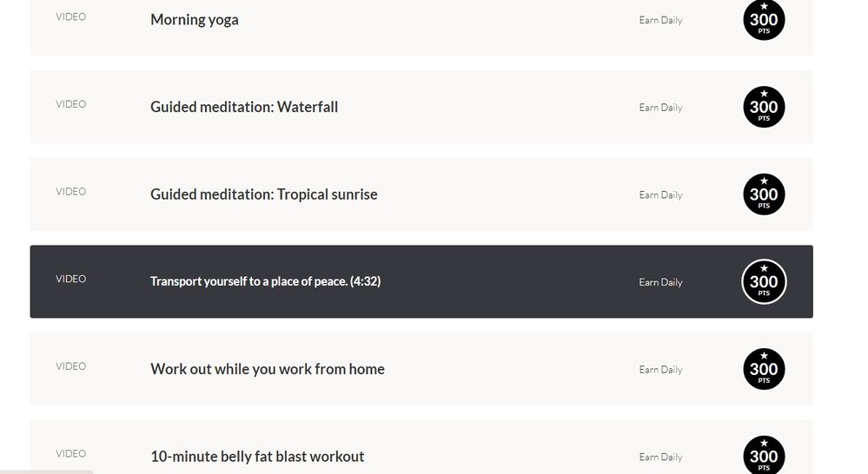868x474 pixels.
Task: Click the VIDEO label on the highlighted row
Action: (x=71, y=279)
